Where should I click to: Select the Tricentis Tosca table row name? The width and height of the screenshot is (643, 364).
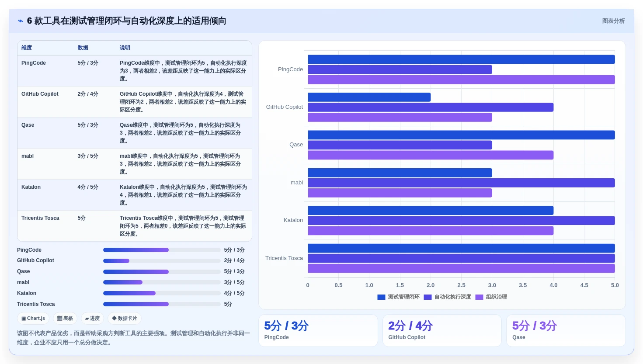[40, 218]
